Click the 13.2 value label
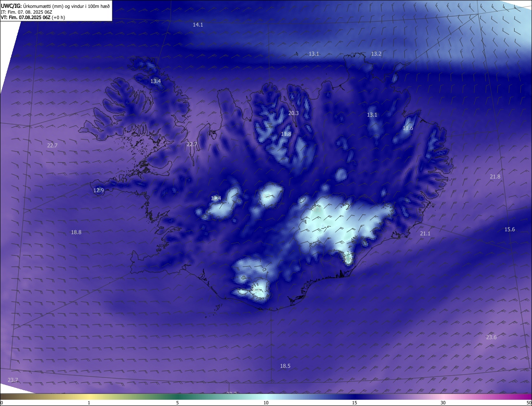532x406 pixels. 376,54
